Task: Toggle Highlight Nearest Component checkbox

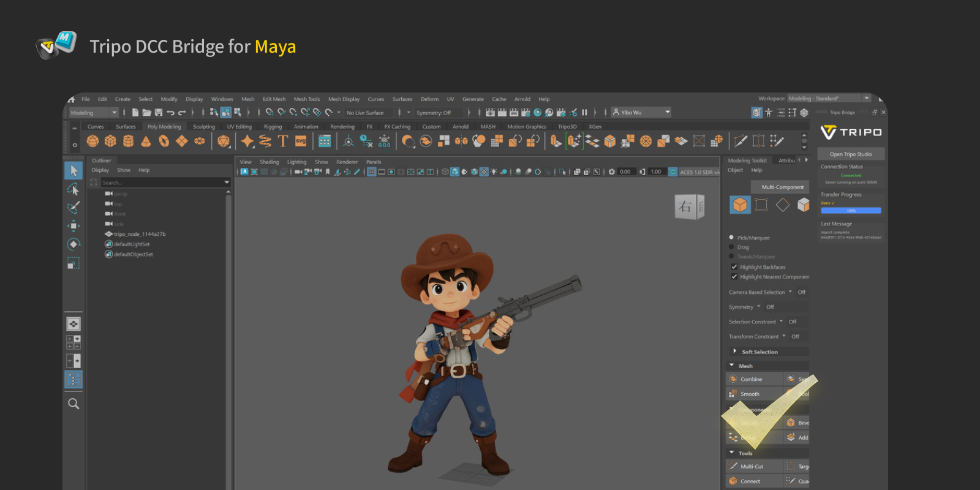Action: click(734, 277)
